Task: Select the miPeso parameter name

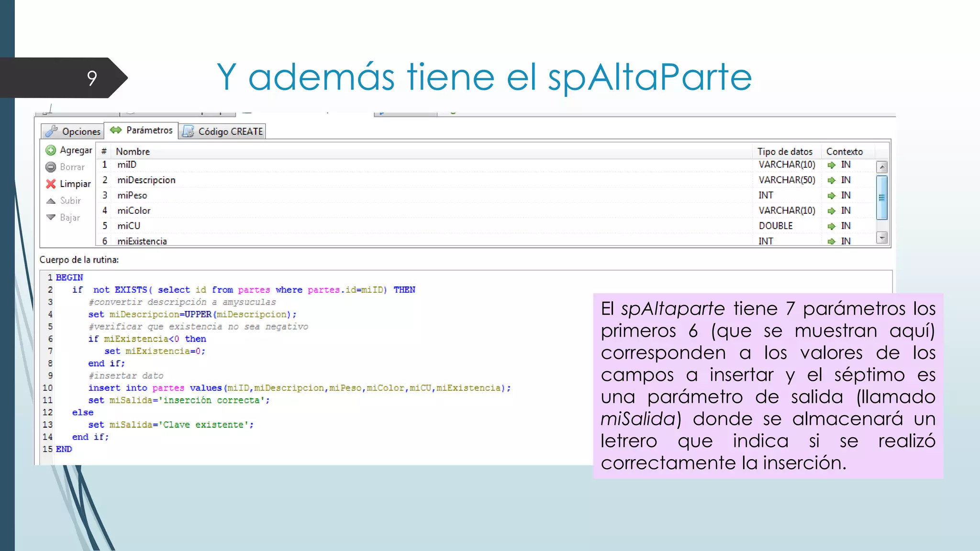Action: [132, 195]
